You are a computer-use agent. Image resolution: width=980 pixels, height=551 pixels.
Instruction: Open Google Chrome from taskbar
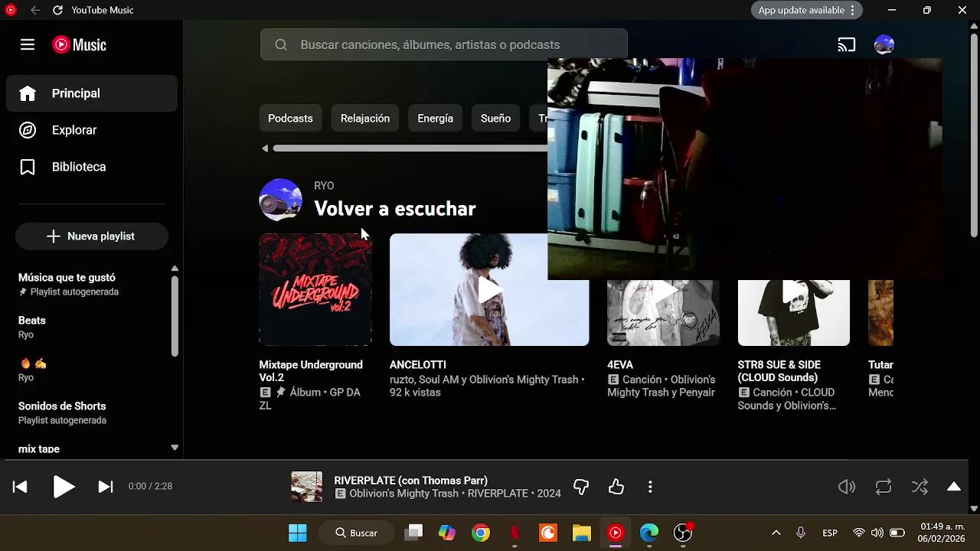[481, 533]
